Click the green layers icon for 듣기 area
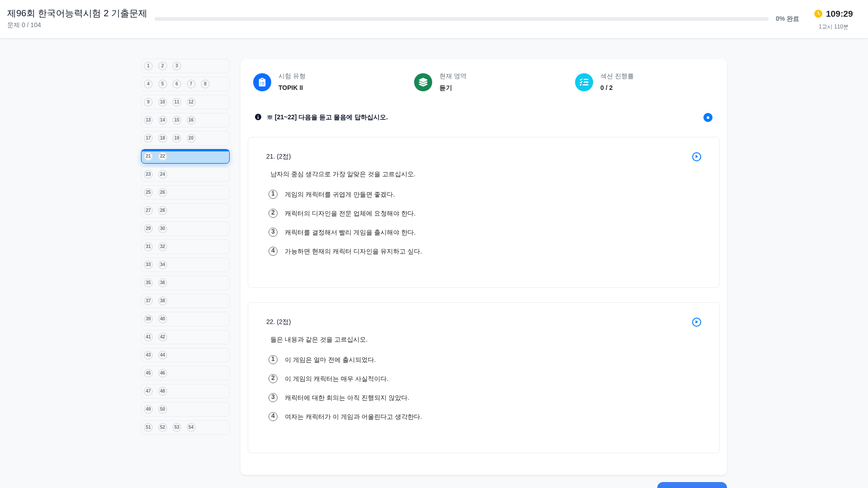Screen dimensions: 868x488 pos(423,82)
